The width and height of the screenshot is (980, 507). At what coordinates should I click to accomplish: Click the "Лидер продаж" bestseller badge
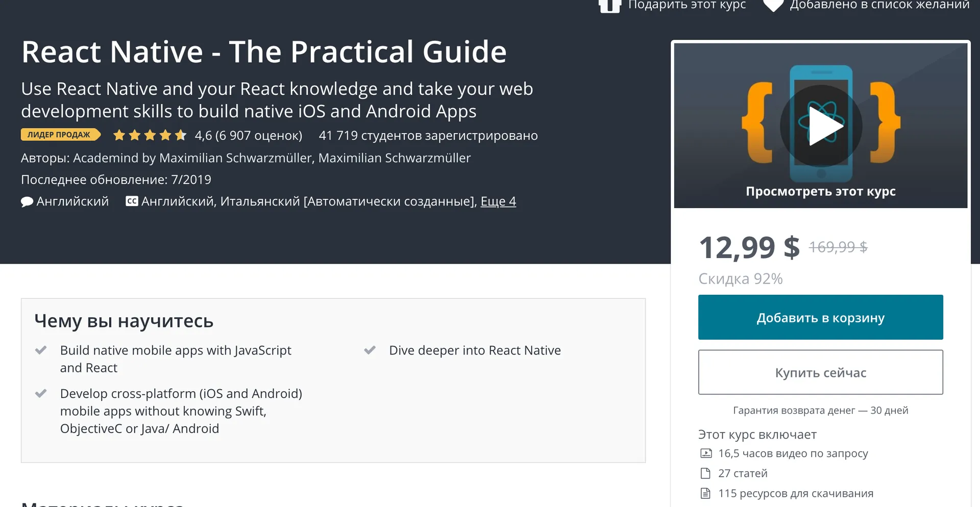point(60,135)
